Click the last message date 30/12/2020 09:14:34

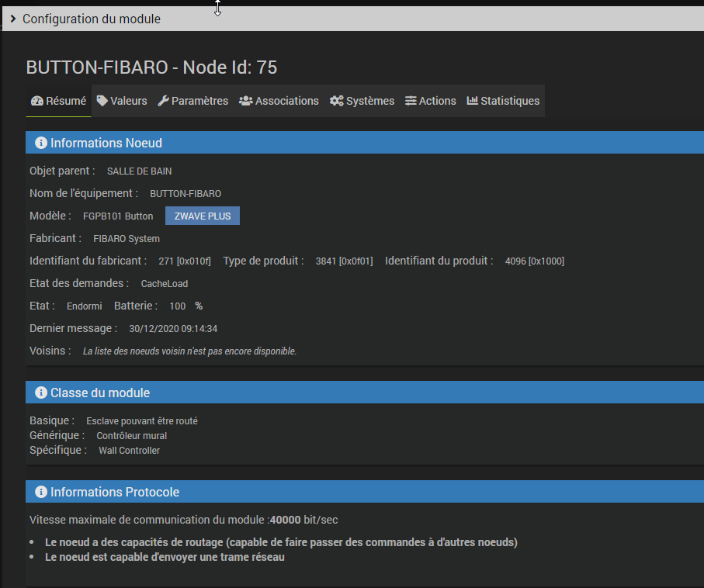click(x=173, y=329)
